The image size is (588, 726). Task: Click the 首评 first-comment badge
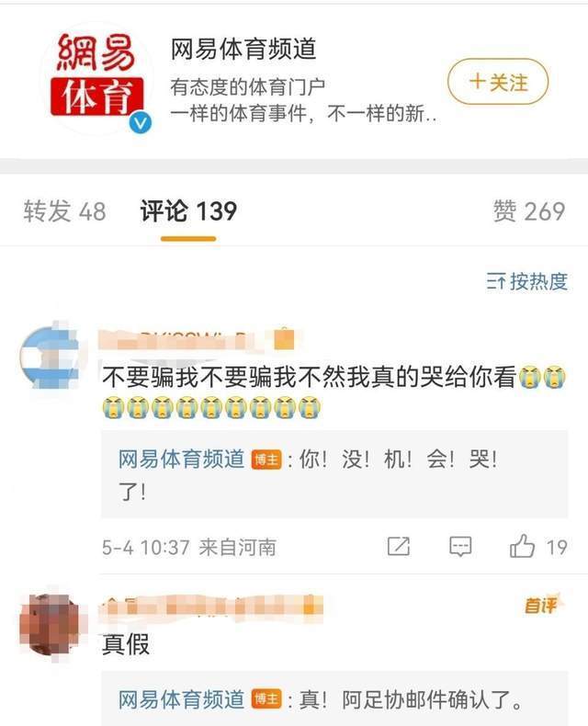point(542,604)
